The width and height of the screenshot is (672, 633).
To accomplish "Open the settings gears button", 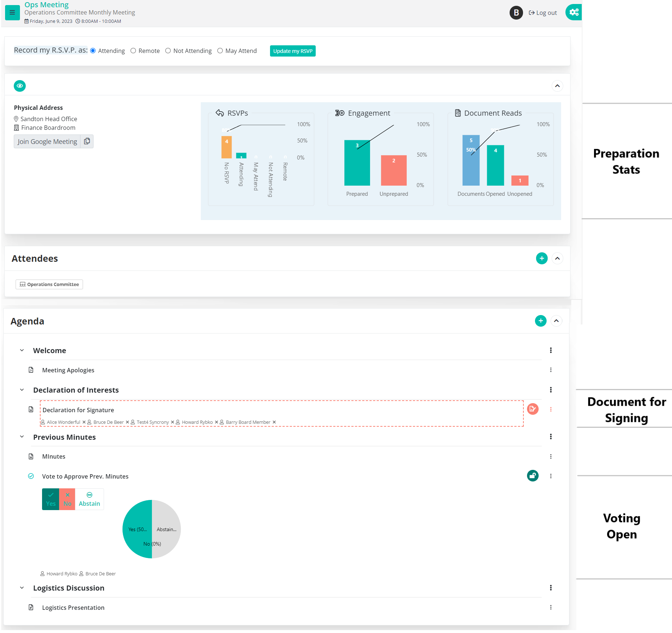I will click(573, 12).
